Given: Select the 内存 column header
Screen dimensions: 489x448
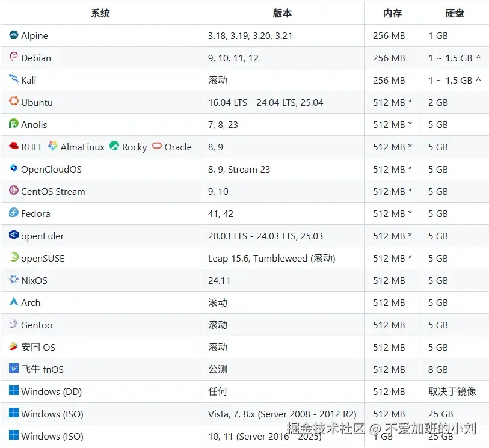Looking at the screenshot, I should pyautogui.click(x=392, y=13).
